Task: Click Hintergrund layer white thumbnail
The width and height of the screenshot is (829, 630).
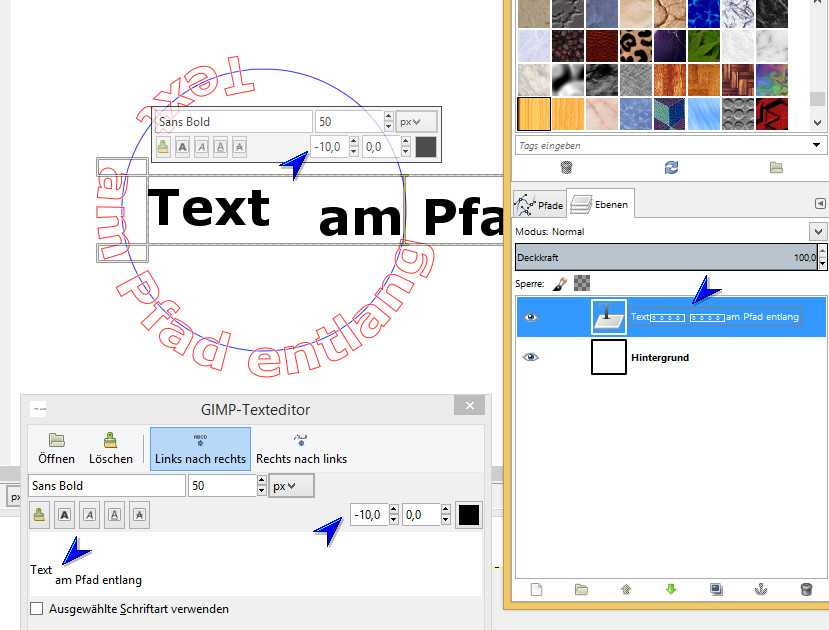Action: pyautogui.click(x=609, y=357)
